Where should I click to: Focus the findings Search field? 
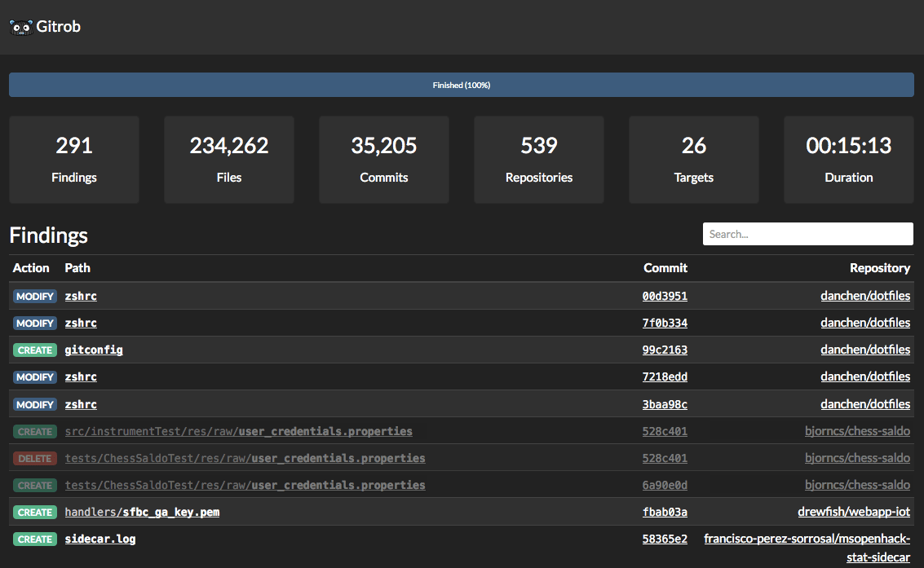tap(807, 234)
